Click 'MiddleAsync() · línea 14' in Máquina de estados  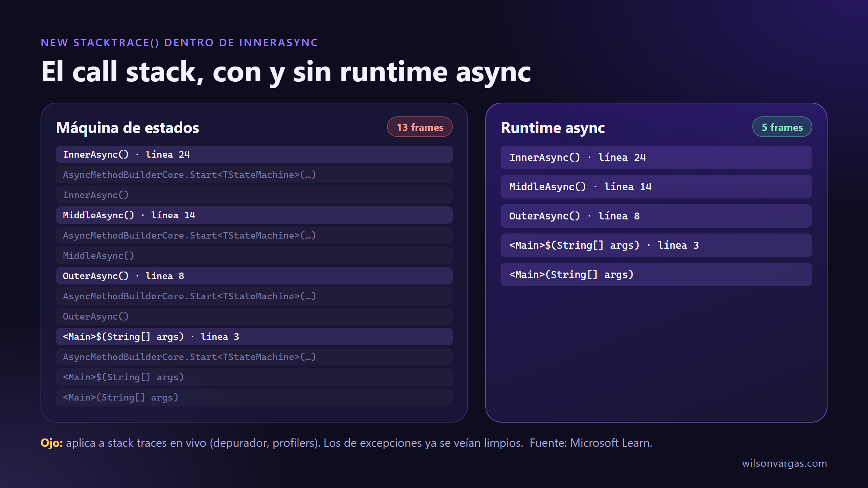[x=254, y=215]
